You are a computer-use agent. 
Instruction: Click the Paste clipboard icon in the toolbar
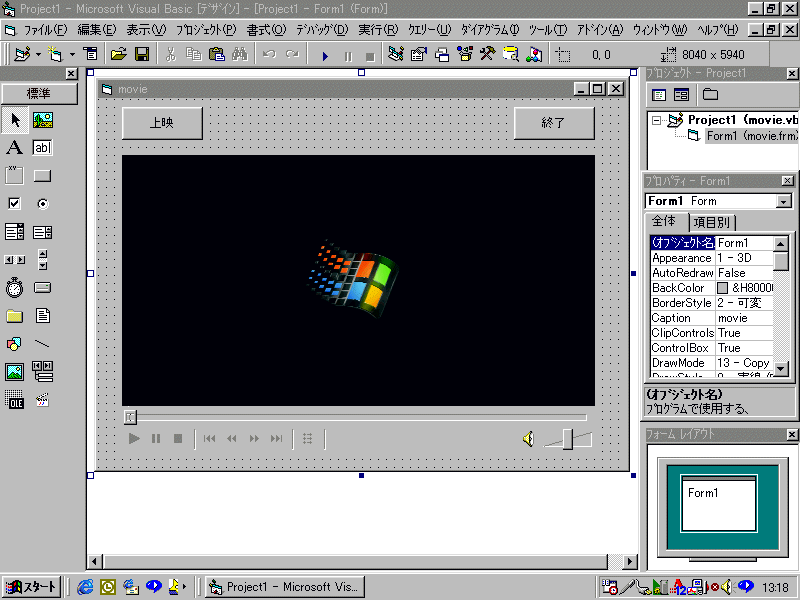tap(217, 54)
